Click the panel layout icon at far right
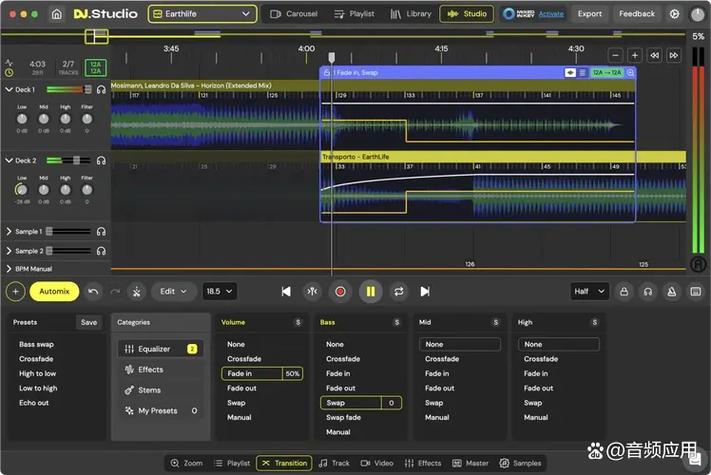 click(x=696, y=291)
